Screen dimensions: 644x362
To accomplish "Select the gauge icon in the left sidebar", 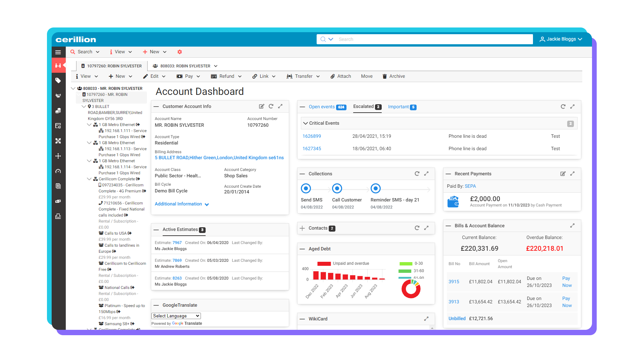I will pyautogui.click(x=58, y=171).
